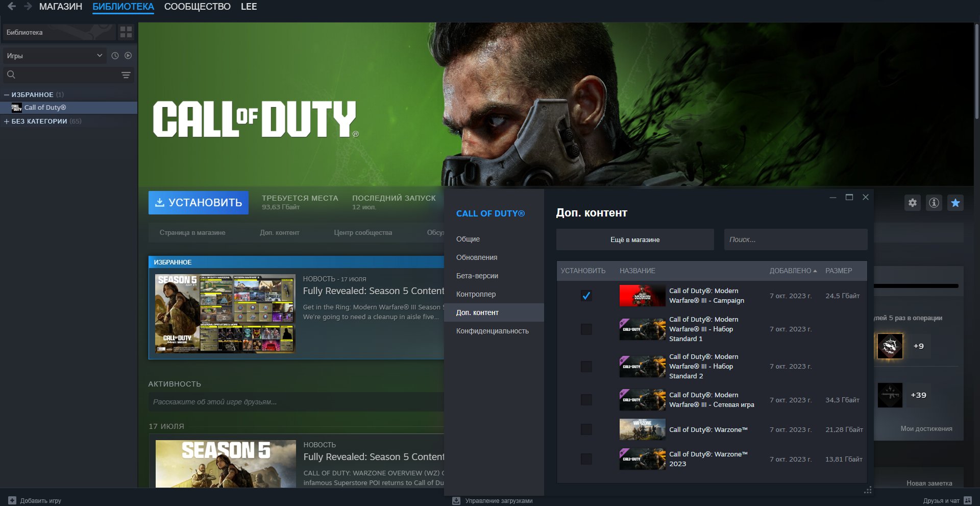980x506 pixels.
Task: Sort by УСТАНОВИТЬ column header
Action: (583, 271)
